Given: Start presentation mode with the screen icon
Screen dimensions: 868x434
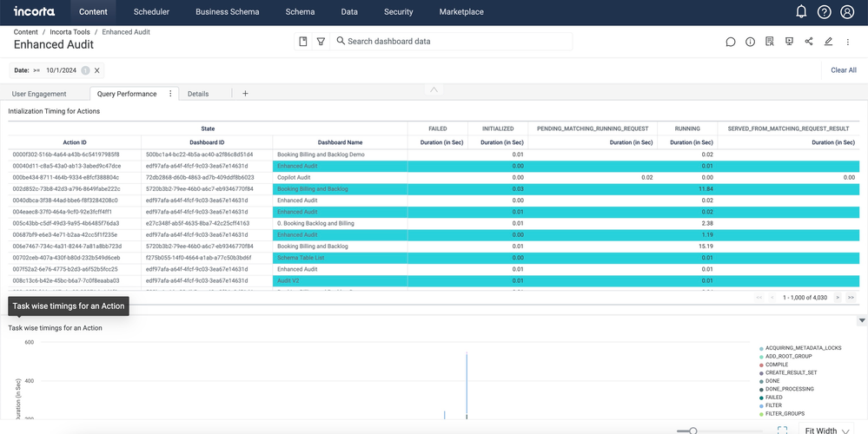Looking at the screenshot, I should click(790, 42).
